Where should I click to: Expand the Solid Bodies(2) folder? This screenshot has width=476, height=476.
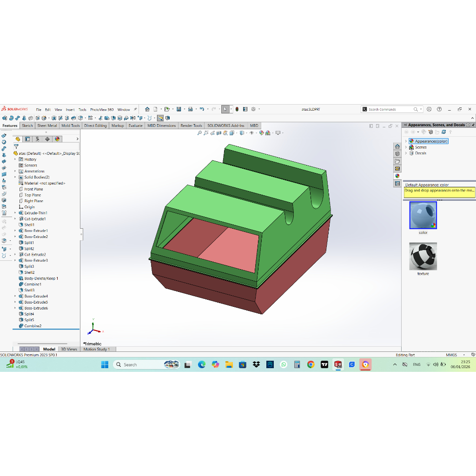[15, 177]
